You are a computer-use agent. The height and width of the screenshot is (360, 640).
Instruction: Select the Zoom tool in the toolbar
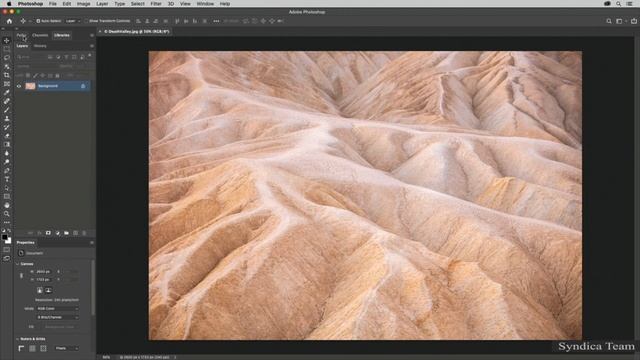(7, 213)
